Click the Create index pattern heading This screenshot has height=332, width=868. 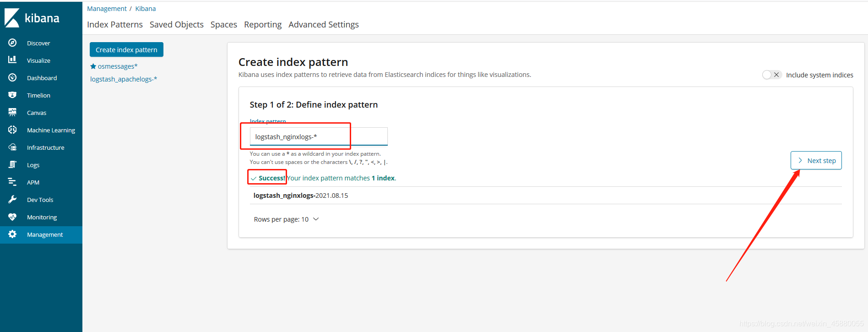[x=293, y=62]
